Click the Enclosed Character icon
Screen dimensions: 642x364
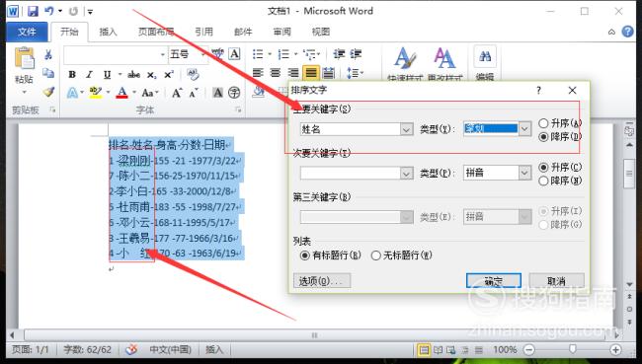click(234, 93)
